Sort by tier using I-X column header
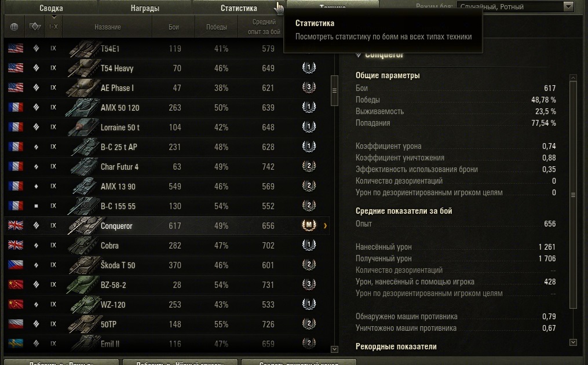 [53, 27]
